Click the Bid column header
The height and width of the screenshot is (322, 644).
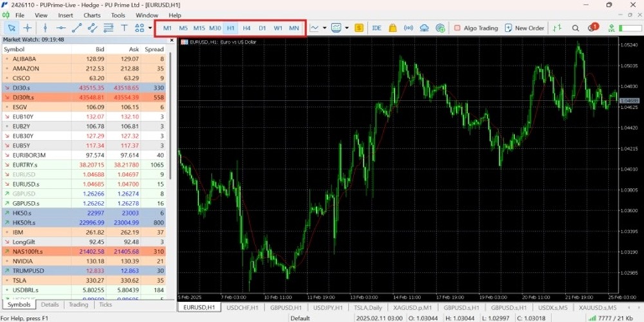[x=100, y=50]
